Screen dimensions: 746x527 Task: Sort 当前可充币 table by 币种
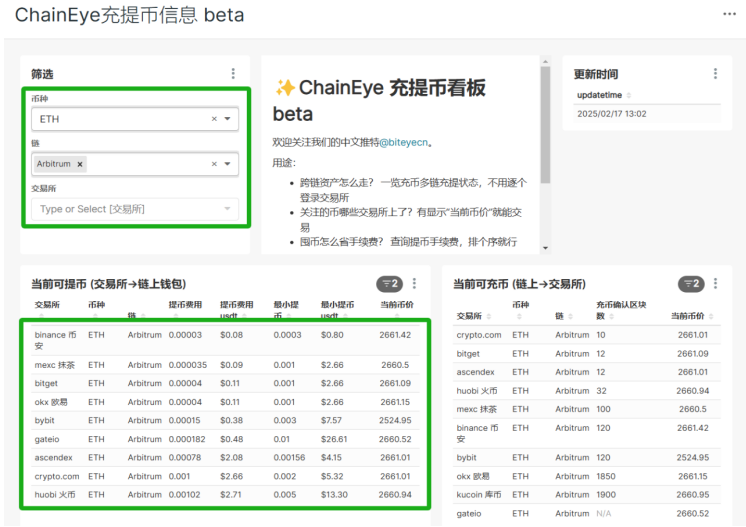tap(520, 310)
